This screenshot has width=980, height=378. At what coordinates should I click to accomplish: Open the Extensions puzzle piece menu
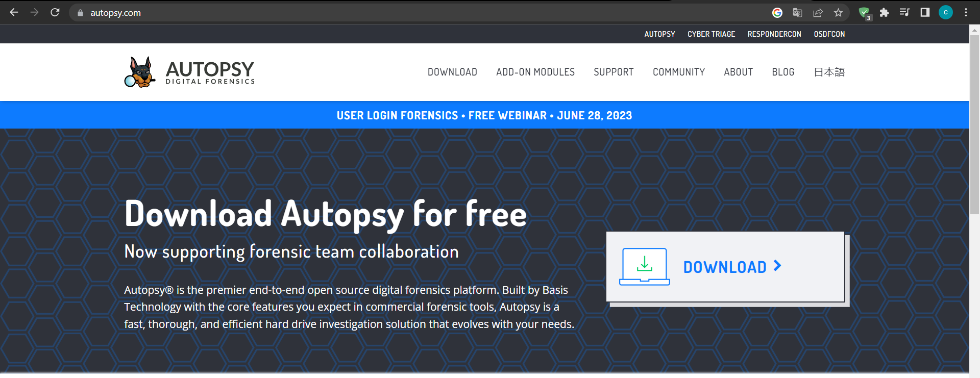[x=884, y=13]
